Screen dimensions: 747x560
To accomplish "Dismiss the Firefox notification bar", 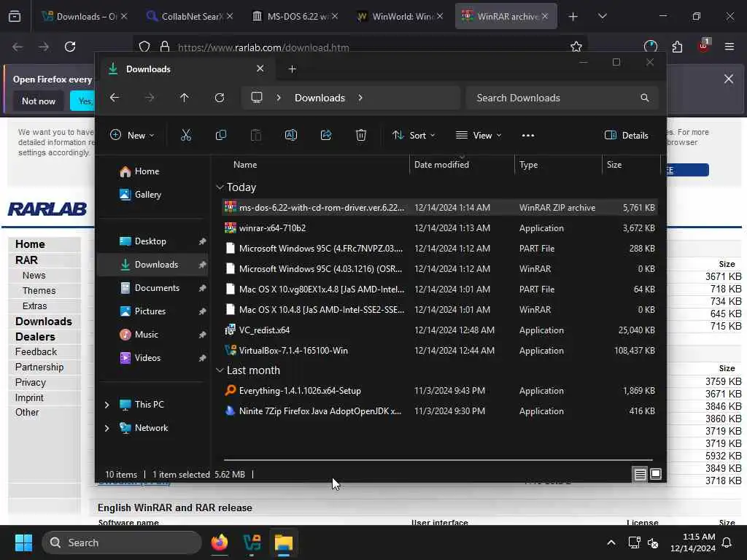I will point(729,79).
